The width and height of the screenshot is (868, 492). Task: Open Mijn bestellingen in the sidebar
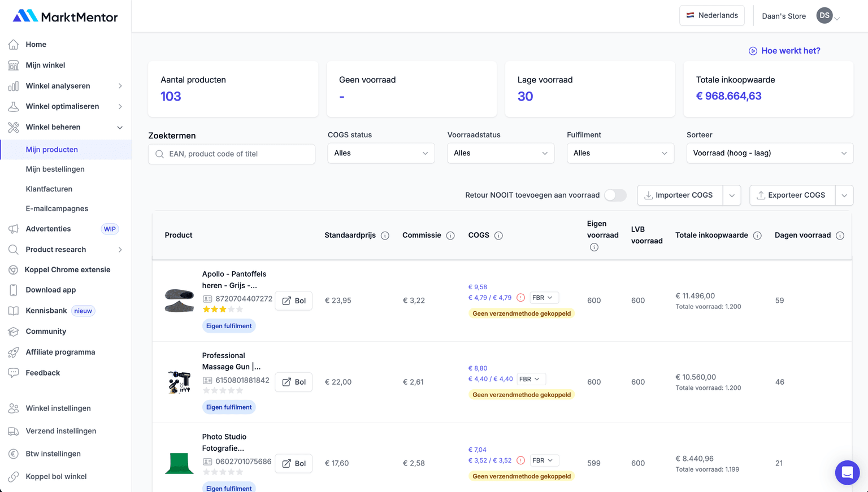coord(55,169)
